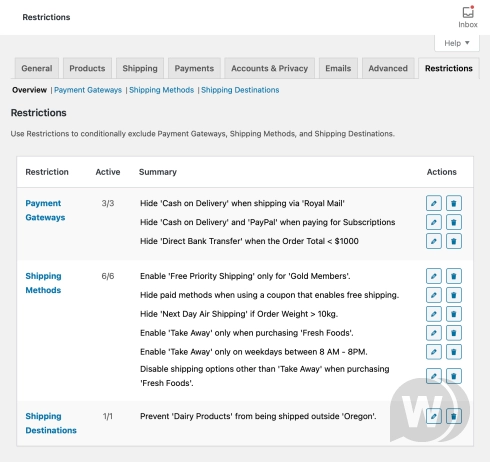Click the Actions column header
Screen dimensions: 490x462
pyautogui.click(x=442, y=172)
